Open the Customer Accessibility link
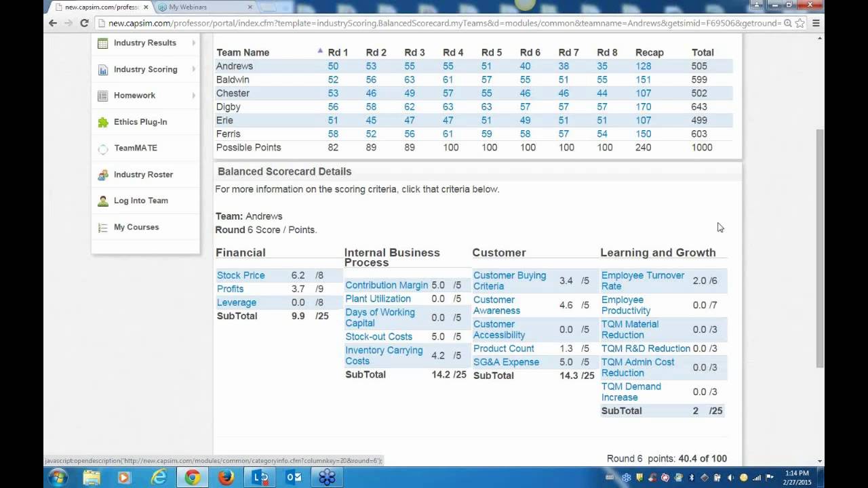868x488 pixels. (x=499, y=329)
